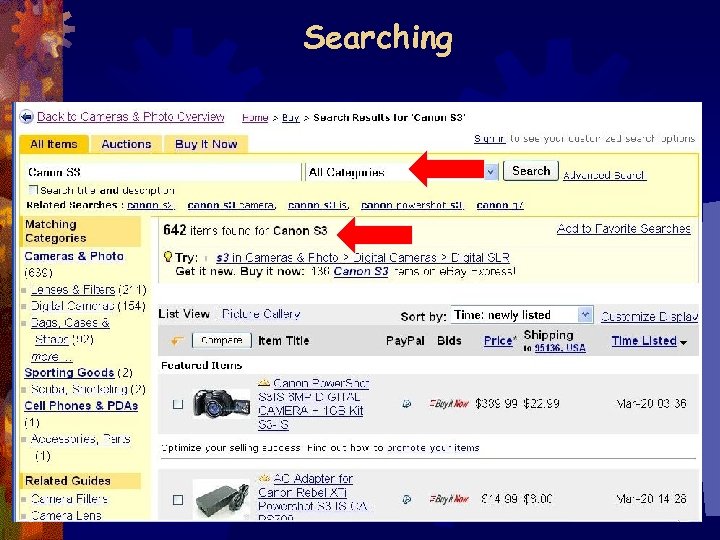
Task: Open Canon S3 eBay Express link
Action: coord(361,271)
